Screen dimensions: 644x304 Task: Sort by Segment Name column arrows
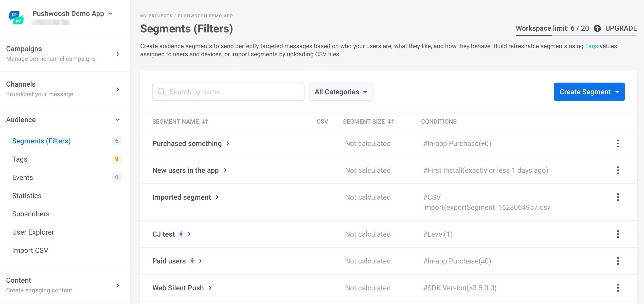(205, 122)
